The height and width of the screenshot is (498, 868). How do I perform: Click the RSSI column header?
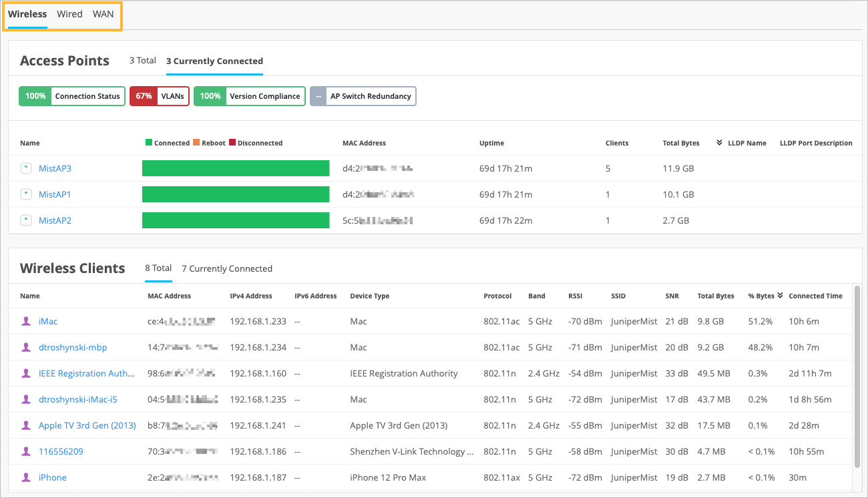pos(575,296)
